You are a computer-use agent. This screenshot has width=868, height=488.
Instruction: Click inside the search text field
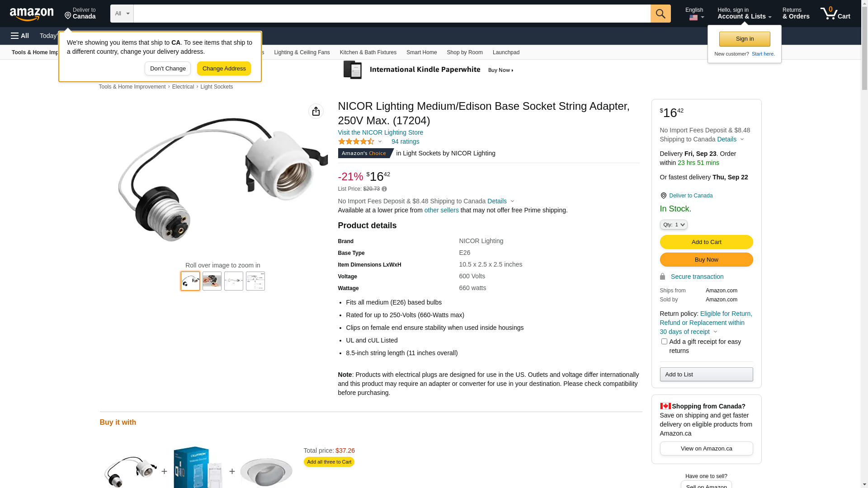coord(392,14)
